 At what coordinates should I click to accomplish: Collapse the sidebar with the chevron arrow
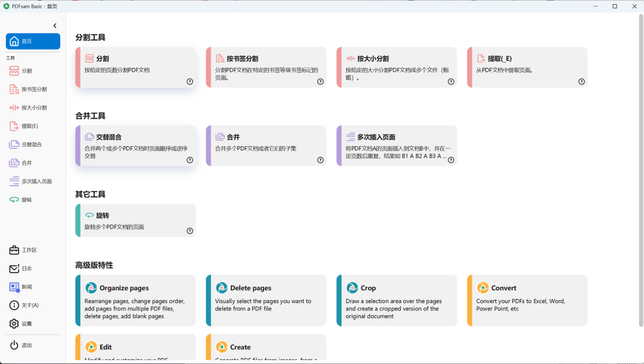(x=54, y=25)
